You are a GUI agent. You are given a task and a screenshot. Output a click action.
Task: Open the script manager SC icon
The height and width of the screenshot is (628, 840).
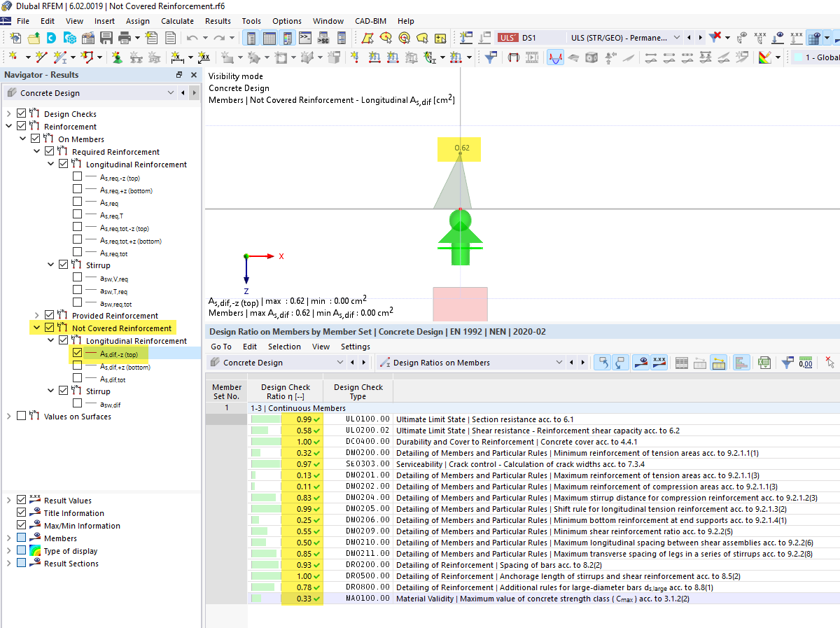click(323, 38)
